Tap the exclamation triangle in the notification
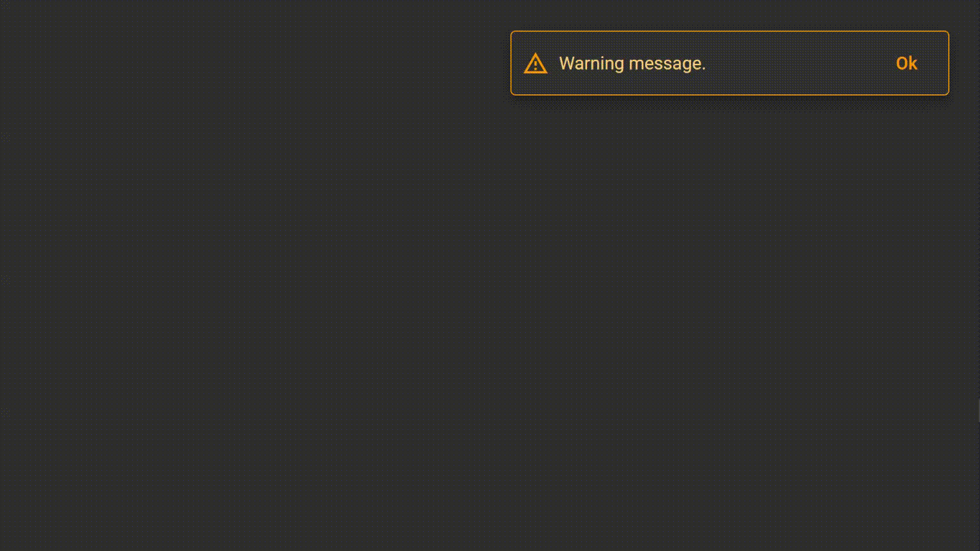The height and width of the screenshot is (551, 980). (535, 63)
